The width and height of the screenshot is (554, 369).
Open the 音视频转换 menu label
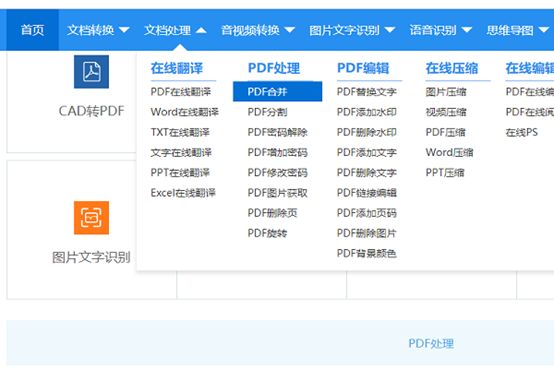click(250, 30)
